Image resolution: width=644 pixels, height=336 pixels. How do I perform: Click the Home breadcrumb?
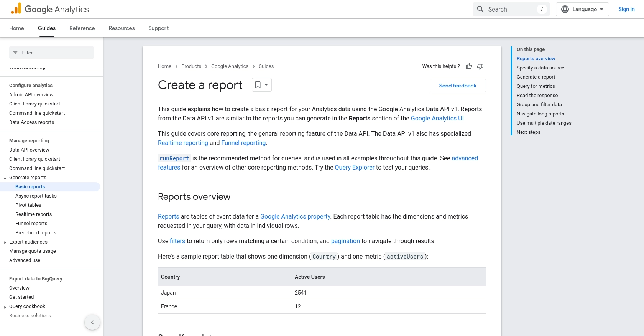click(164, 66)
